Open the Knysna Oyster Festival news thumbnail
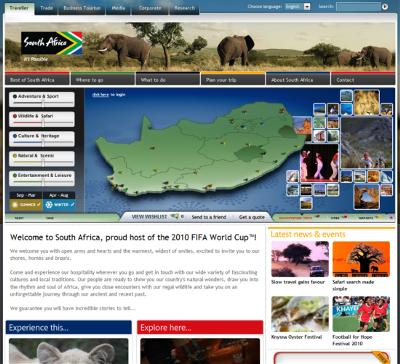400x364 pixels. (x=300, y=314)
